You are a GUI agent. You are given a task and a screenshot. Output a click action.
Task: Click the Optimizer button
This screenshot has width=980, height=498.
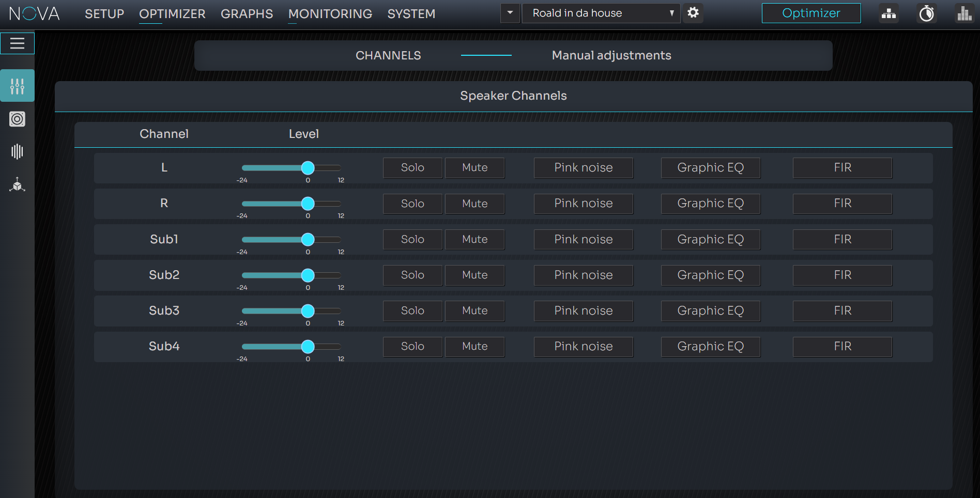coord(811,13)
